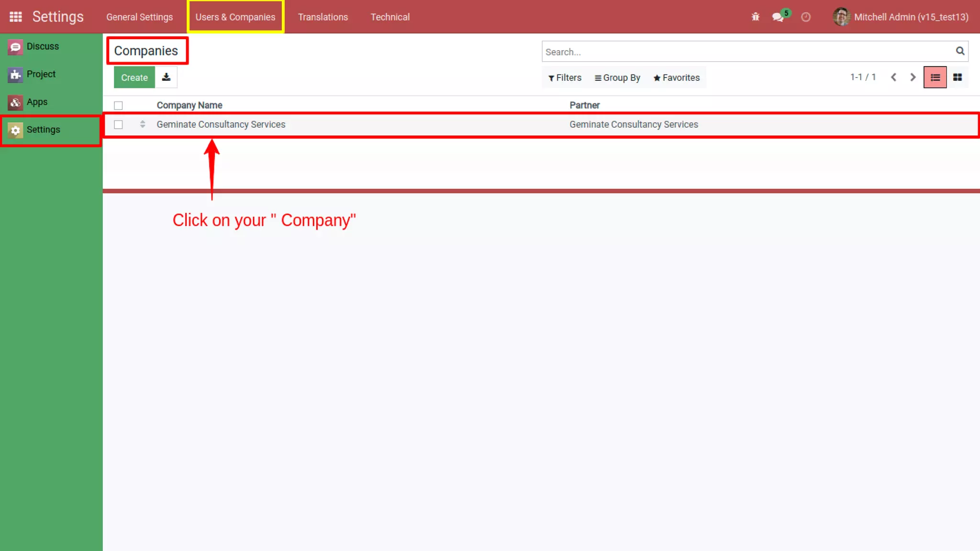Open the Discuss app in sidebar
Image resolution: width=980 pixels, height=551 pixels.
43,46
